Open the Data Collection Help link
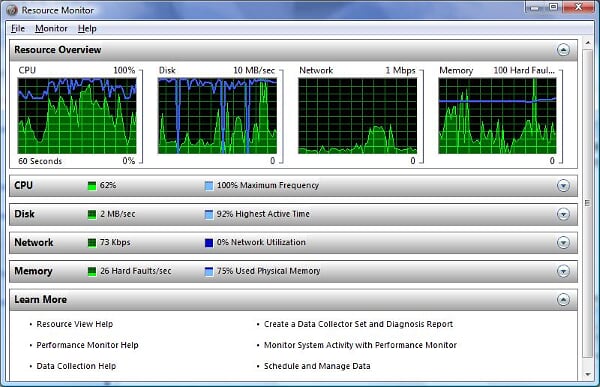Screen dimensions: 600x387 pos(76,366)
